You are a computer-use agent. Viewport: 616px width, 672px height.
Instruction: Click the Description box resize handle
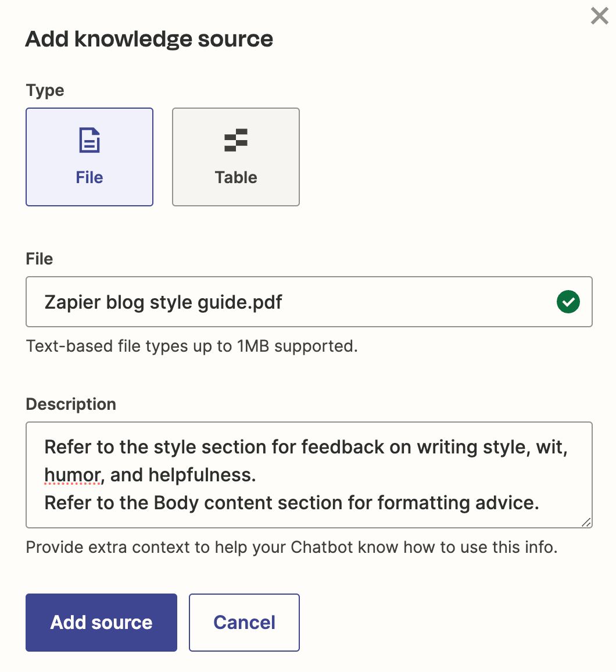pos(586,522)
